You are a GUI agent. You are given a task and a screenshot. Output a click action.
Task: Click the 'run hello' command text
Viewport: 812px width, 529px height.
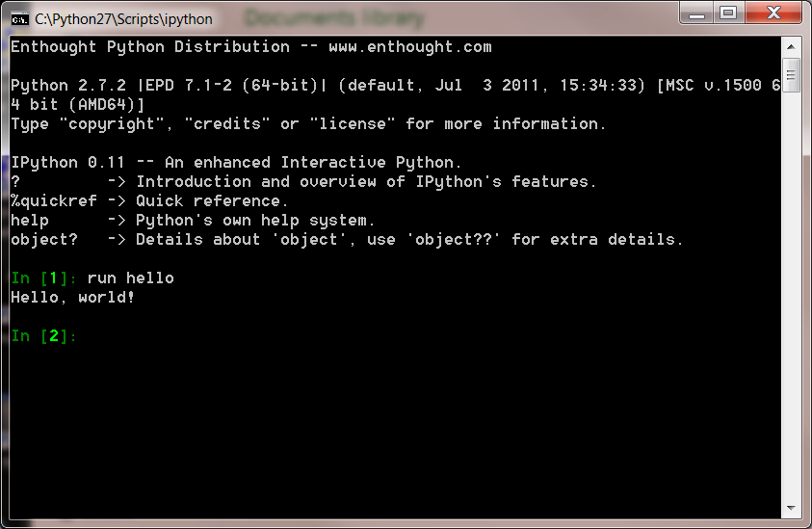pyautogui.click(x=130, y=278)
